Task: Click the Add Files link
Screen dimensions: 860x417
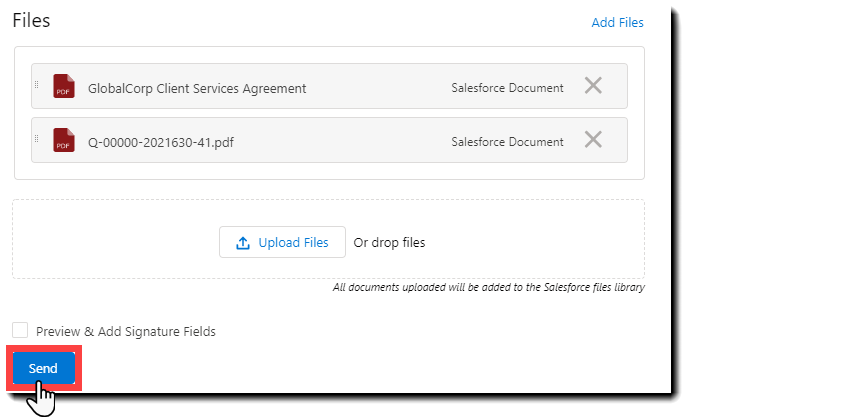Action: (x=617, y=22)
